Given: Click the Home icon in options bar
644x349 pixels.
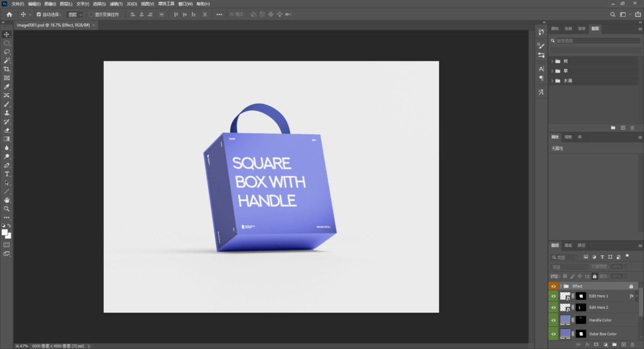Looking at the screenshot, I should tap(9, 14).
